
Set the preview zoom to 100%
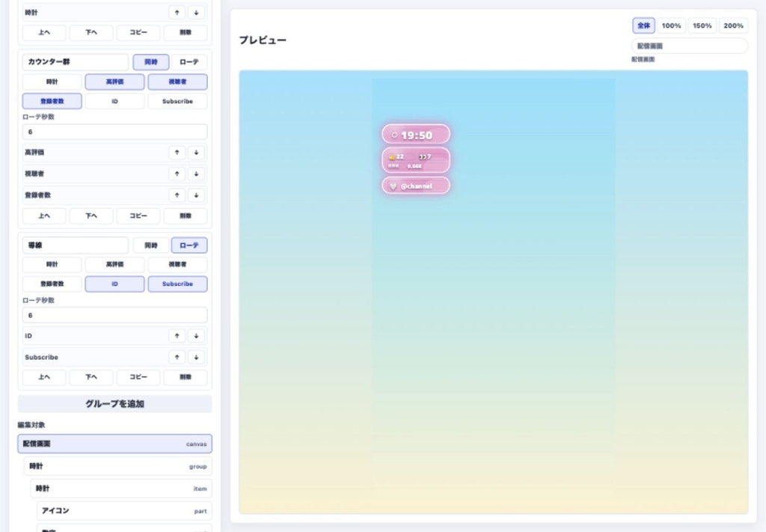click(671, 25)
